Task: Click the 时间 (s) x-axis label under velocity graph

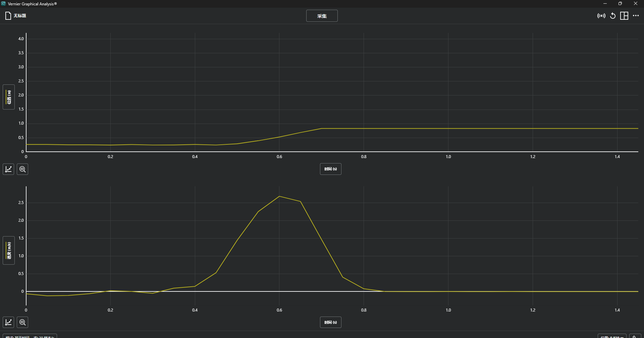Action: (x=330, y=322)
